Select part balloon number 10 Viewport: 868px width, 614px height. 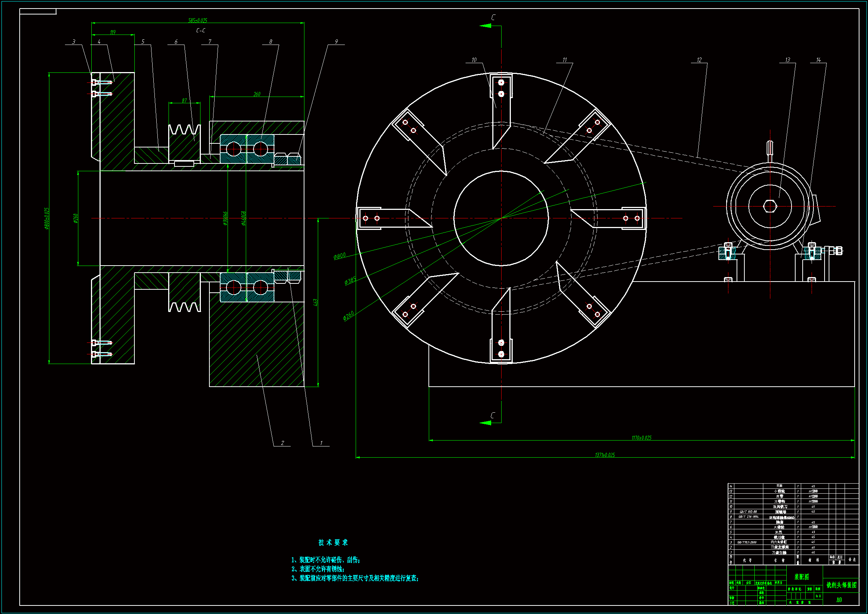(x=474, y=60)
